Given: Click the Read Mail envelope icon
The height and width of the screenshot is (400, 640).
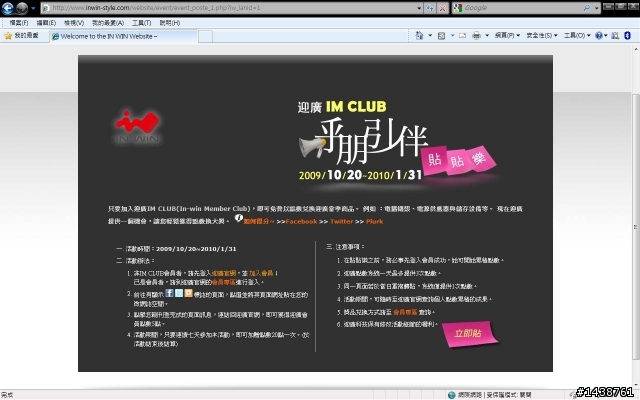Looking at the screenshot, I should pyautogui.click(x=462, y=36).
